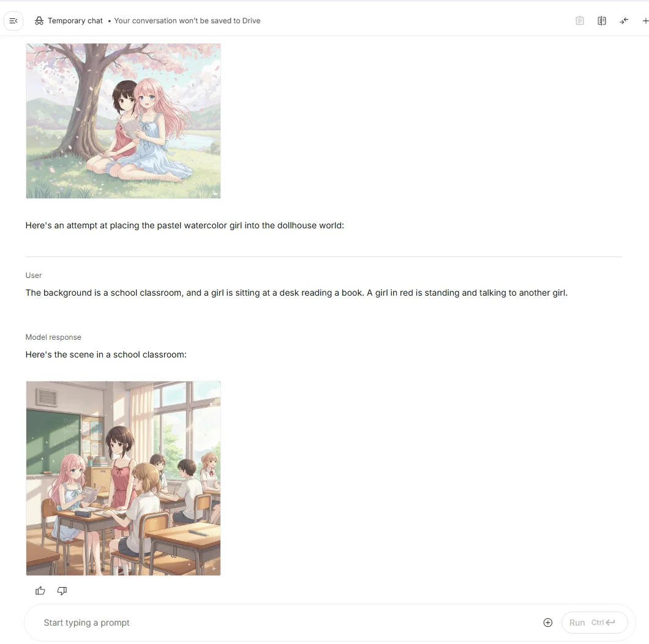Viewport: 649px width, 644px height.
Task: Click "Here's the scene in a school classroom" text
Action: (x=106, y=354)
